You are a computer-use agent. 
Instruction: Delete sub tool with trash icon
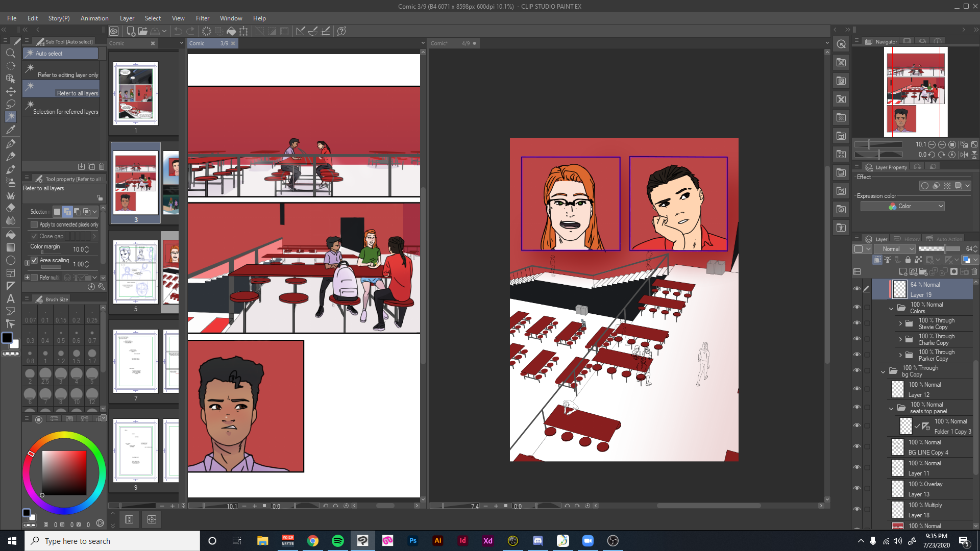click(x=102, y=166)
